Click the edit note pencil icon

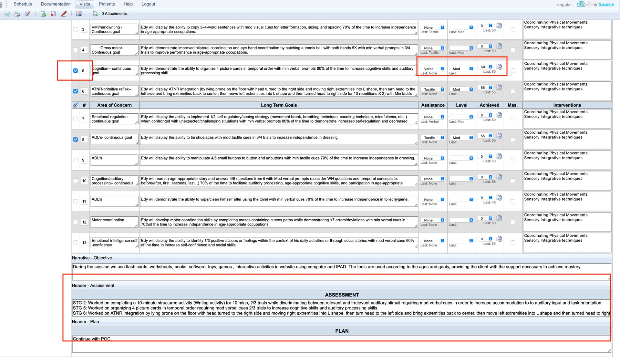pos(27,14)
